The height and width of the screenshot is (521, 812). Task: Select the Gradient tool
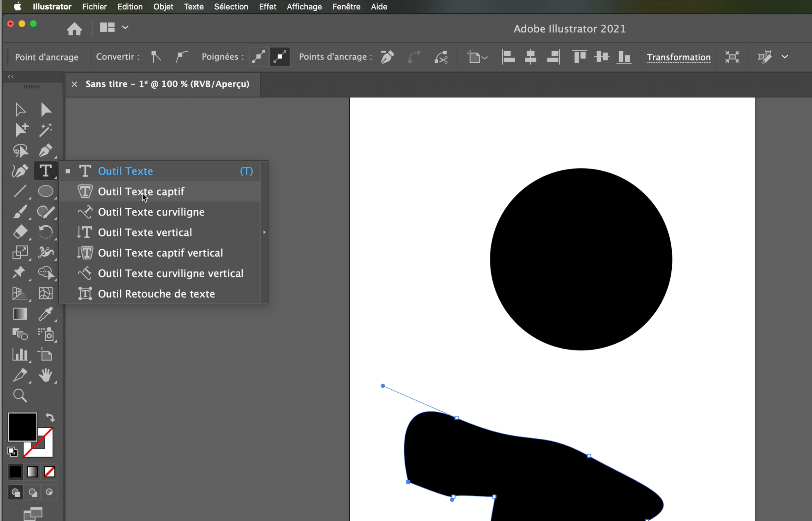click(x=20, y=314)
